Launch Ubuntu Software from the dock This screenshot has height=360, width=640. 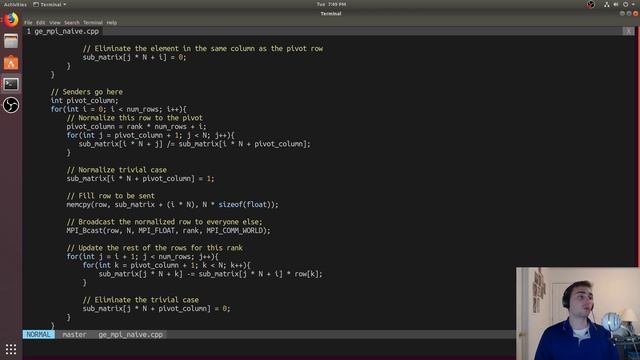[x=11, y=62]
